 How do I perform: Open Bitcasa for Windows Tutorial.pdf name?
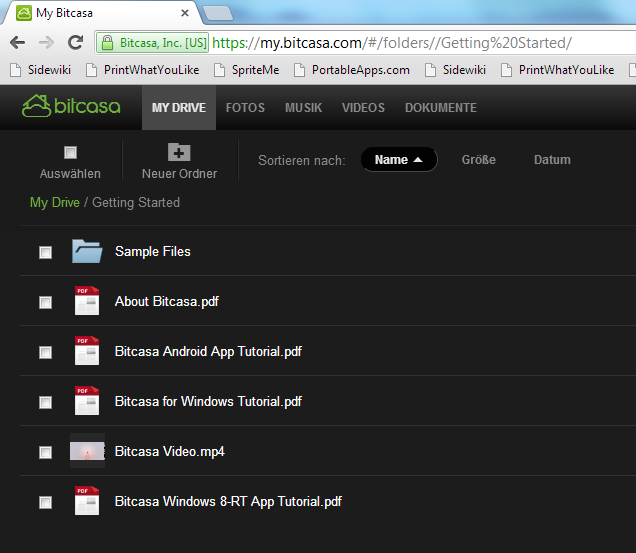pyautogui.click(x=208, y=401)
